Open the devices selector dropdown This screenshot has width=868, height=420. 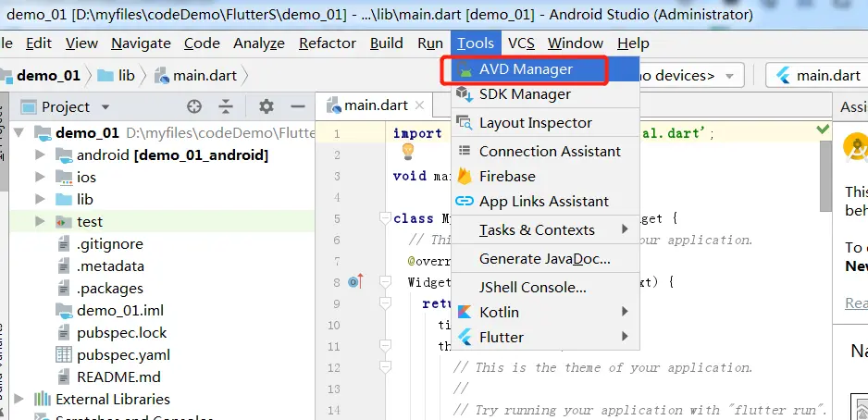pyautogui.click(x=692, y=76)
